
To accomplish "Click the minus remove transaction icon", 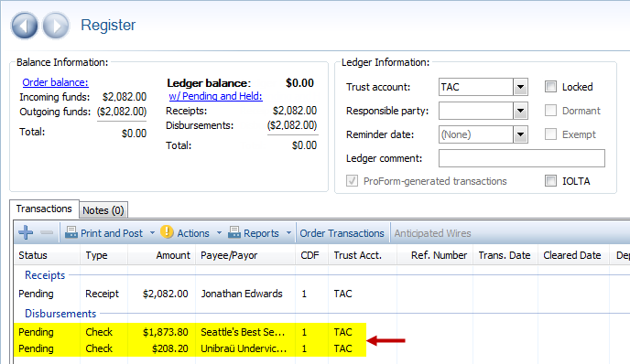I will pyautogui.click(x=47, y=232).
